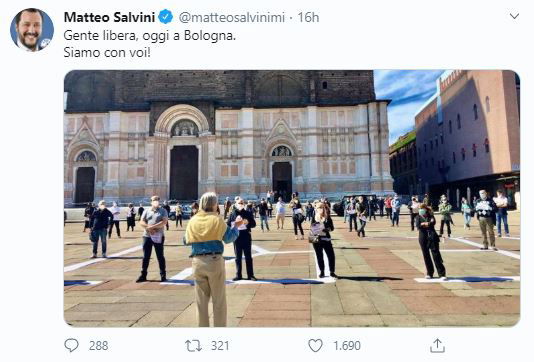The width and height of the screenshot is (534, 362).
Task: Open the tweet via the 16h timestamp
Action: (308, 17)
